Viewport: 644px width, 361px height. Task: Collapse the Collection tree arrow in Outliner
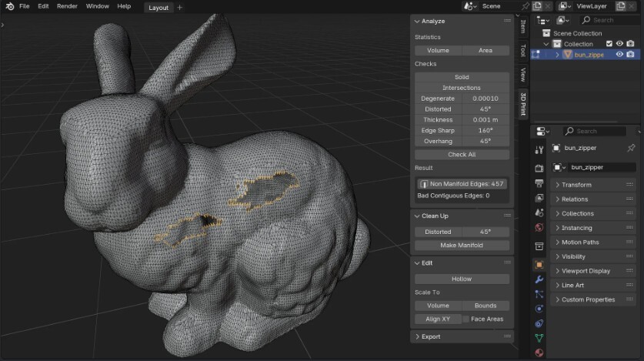(546, 44)
